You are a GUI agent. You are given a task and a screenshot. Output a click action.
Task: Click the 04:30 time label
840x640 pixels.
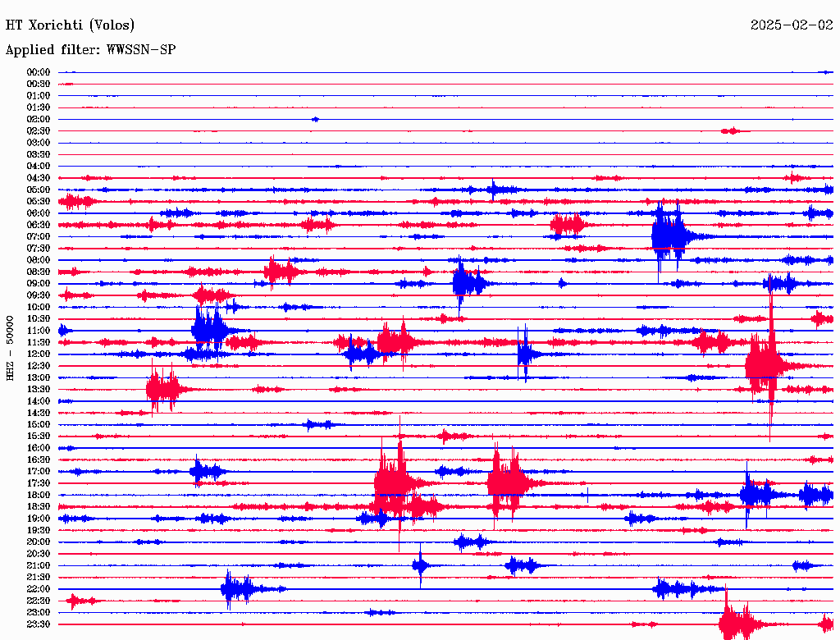click(39, 178)
